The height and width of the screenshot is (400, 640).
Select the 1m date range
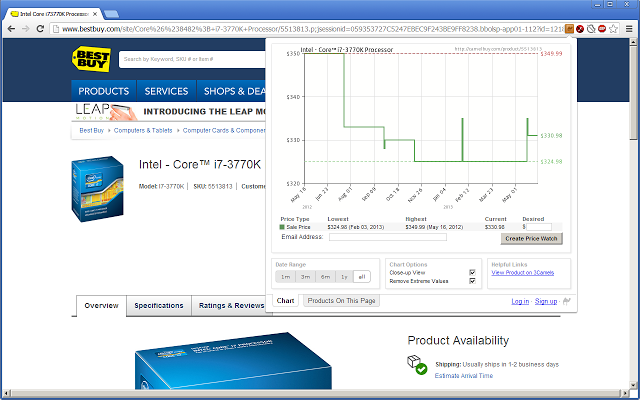tap(285, 277)
